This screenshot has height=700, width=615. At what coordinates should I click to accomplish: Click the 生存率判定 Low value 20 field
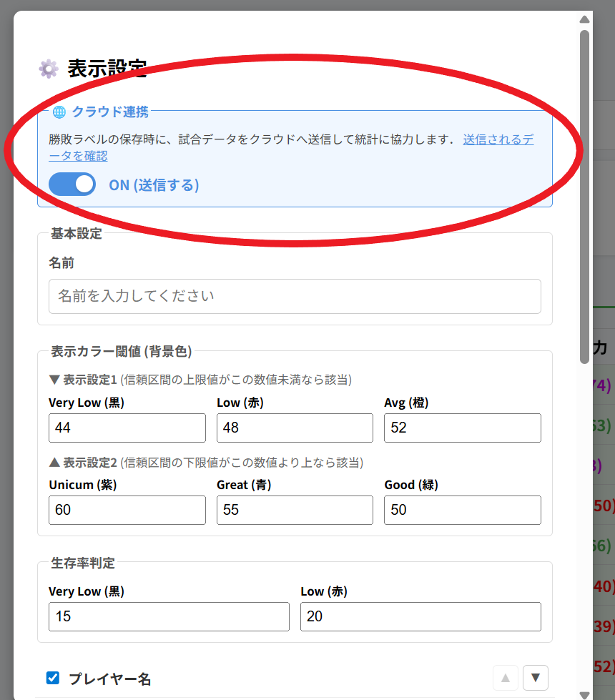pos(420,616)
